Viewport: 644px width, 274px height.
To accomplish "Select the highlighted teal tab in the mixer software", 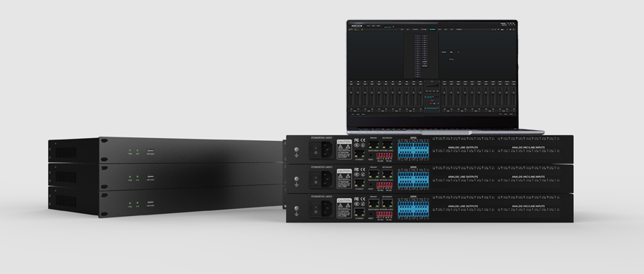I will (432, 29).
